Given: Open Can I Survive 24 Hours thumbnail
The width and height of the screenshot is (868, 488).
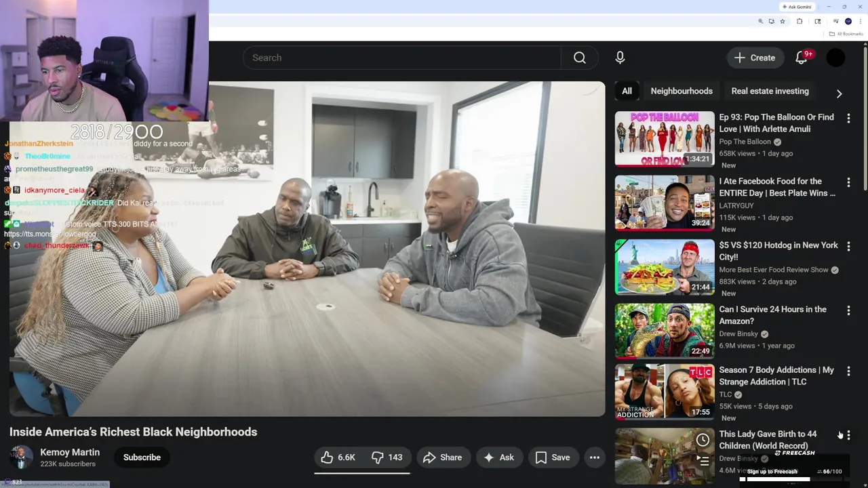Looking at the screenshot, I should point(665,331).
